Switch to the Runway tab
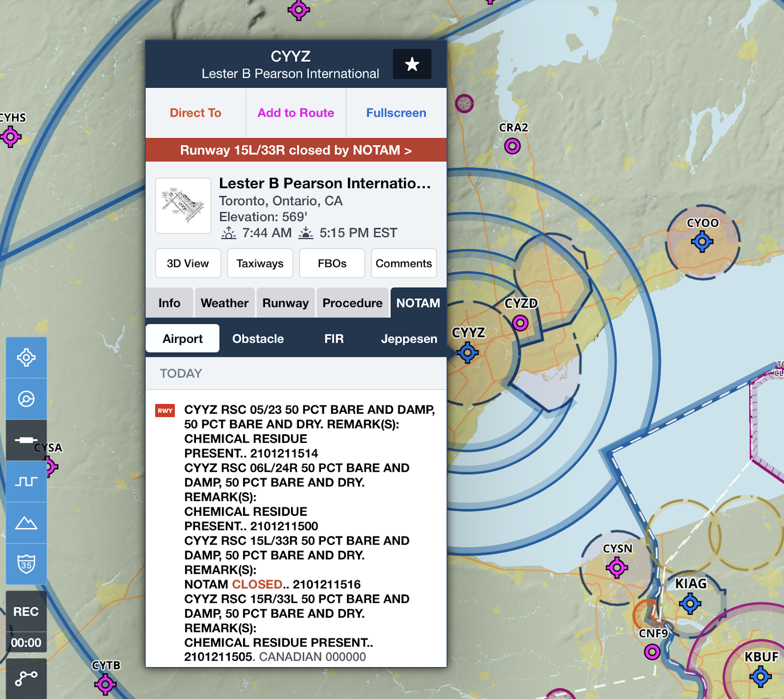This screenshot has width=784, height=699. point(286,303)
